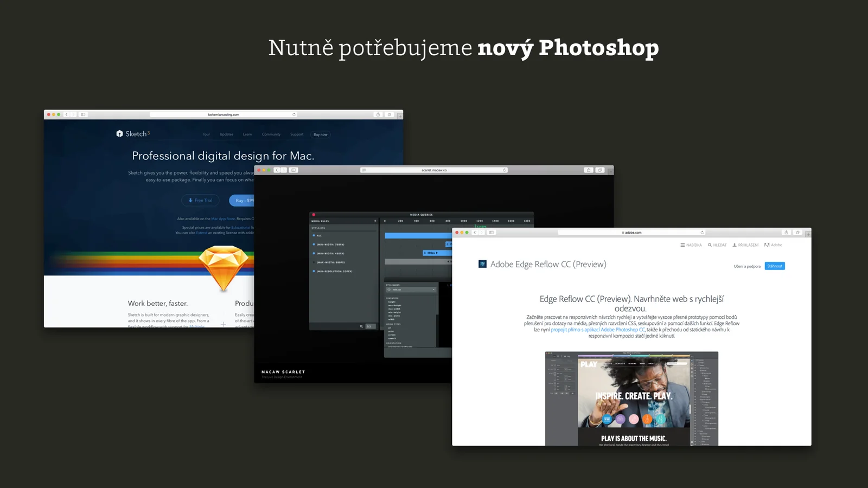Viewport: 868px width, 488px height.
Task: Open the Support menu item on Sketch site
Action: (297, 134)
